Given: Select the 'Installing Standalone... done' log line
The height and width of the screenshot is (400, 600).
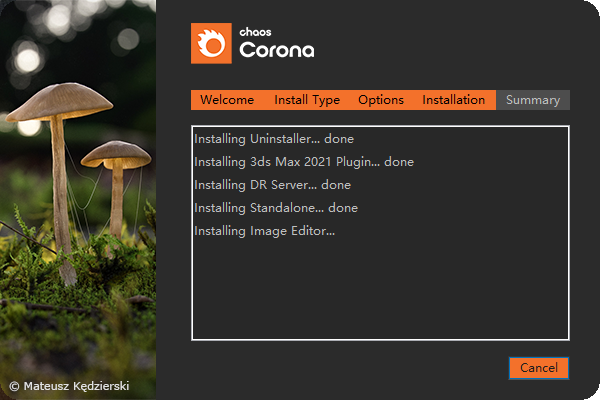Looking at the screenshot, I should (276, 208).
